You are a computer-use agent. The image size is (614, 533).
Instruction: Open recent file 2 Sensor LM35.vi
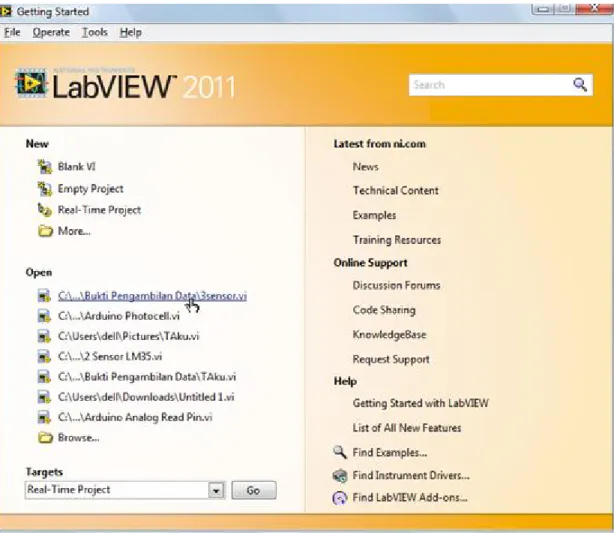pos(110,356)
